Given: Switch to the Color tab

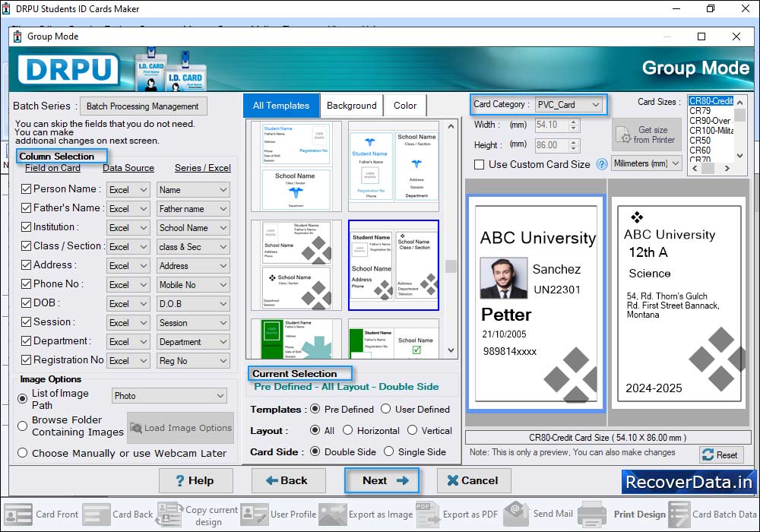Looking at the screenshot, I should coord(405,106).
